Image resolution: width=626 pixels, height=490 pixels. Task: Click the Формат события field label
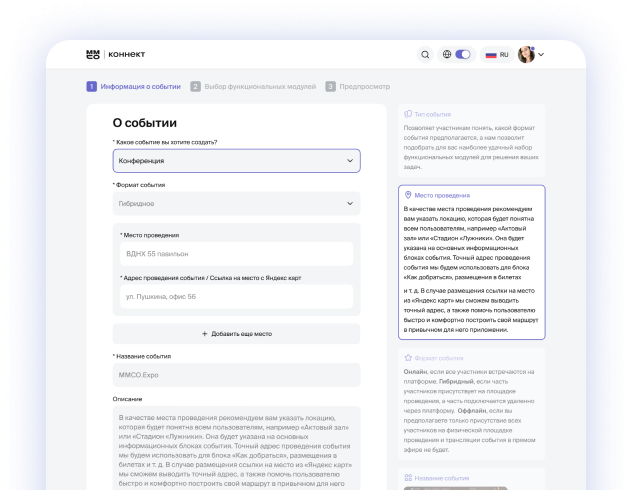139,185
